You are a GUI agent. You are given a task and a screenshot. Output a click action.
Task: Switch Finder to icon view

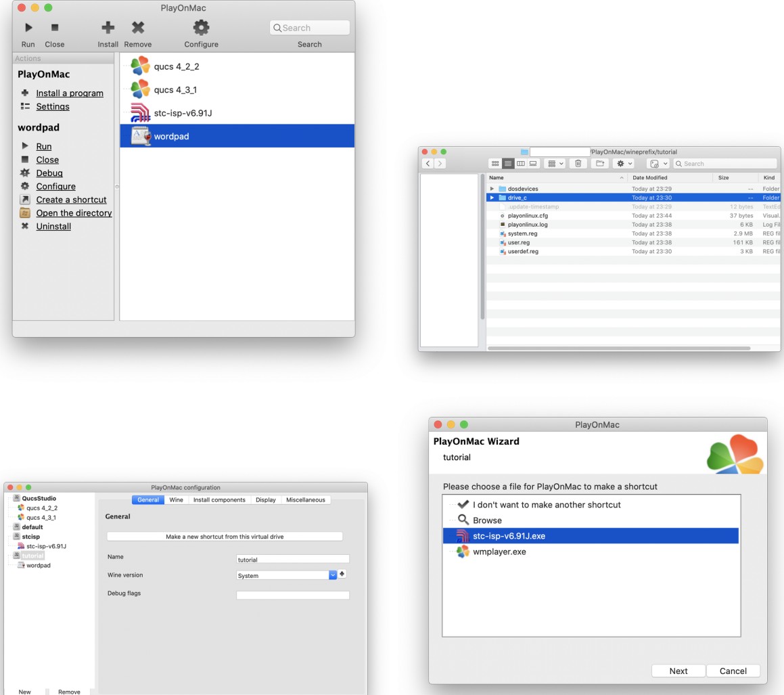495,164
